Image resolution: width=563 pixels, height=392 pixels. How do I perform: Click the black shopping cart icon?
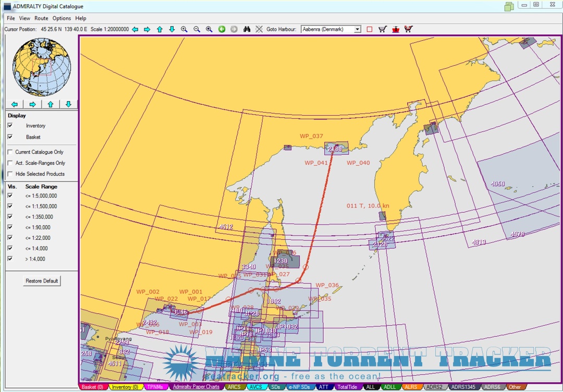point(383,29)
